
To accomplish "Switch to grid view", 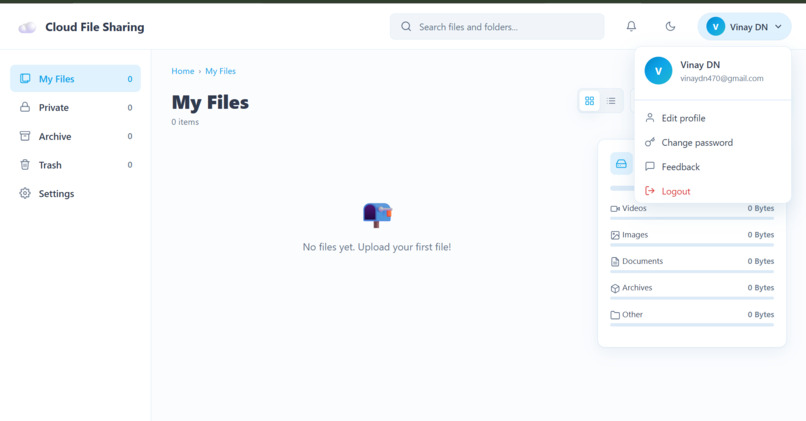I will coord(590,101).
